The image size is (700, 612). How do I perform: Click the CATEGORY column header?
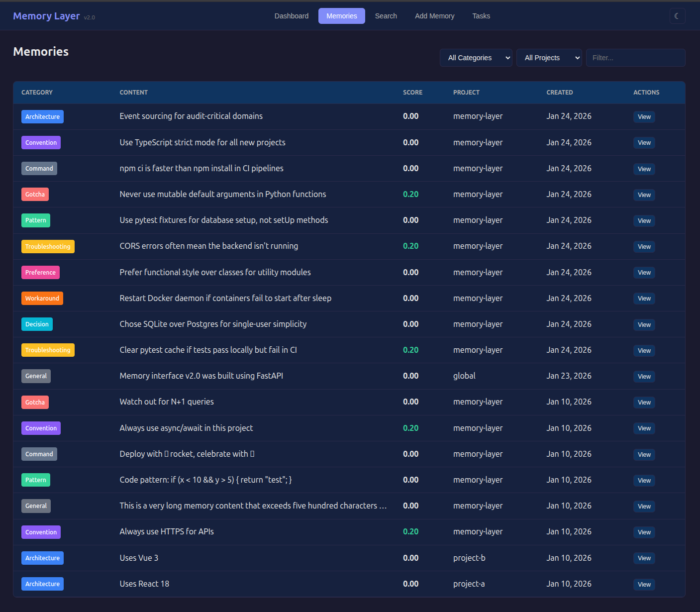tap(37, 93)
